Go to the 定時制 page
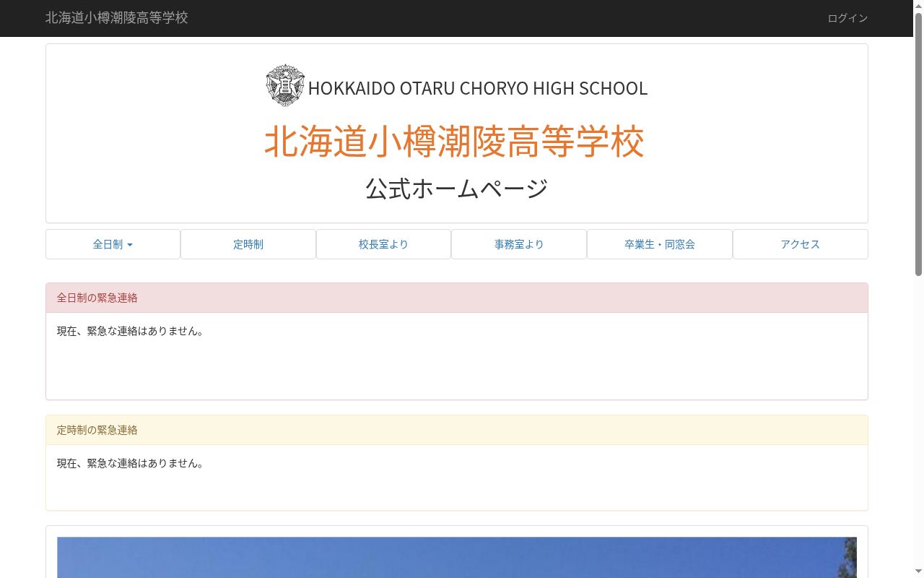This screenshot has width=924, height=578. coord(248,244)
